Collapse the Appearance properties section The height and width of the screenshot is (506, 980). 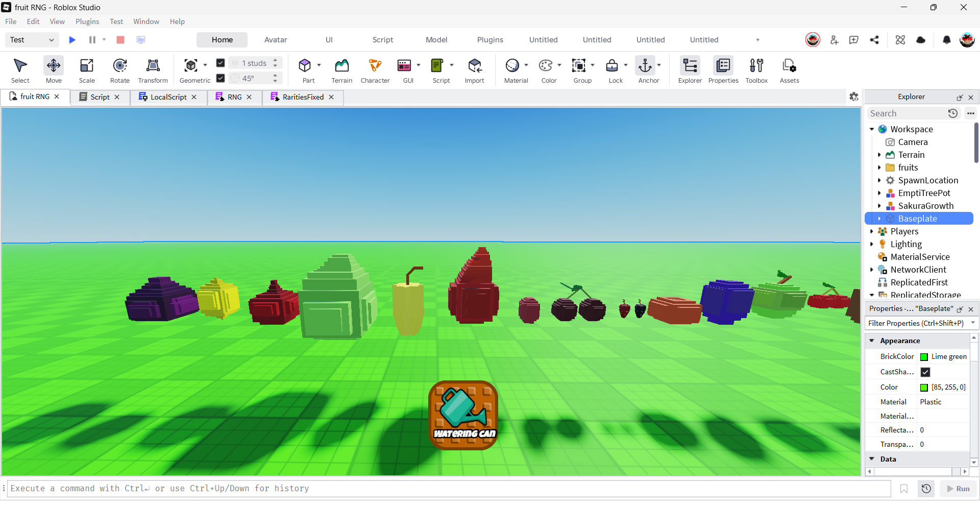tap(872, 341)
